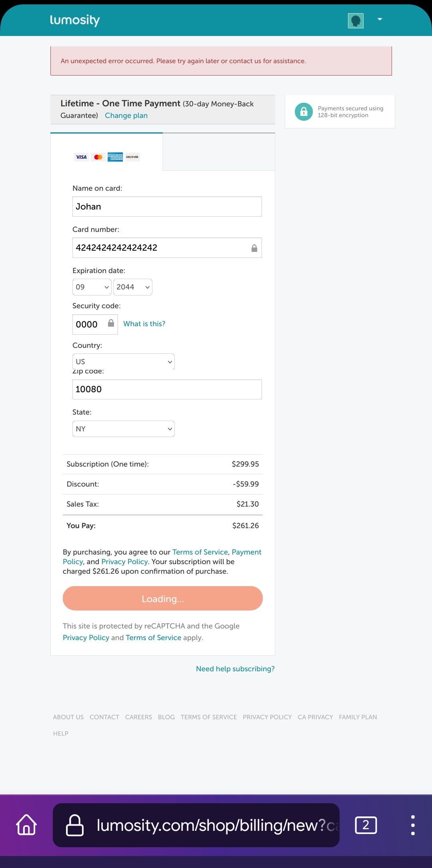
Task: Click the payments secured lock icon
Action: [x=304, y=112]
